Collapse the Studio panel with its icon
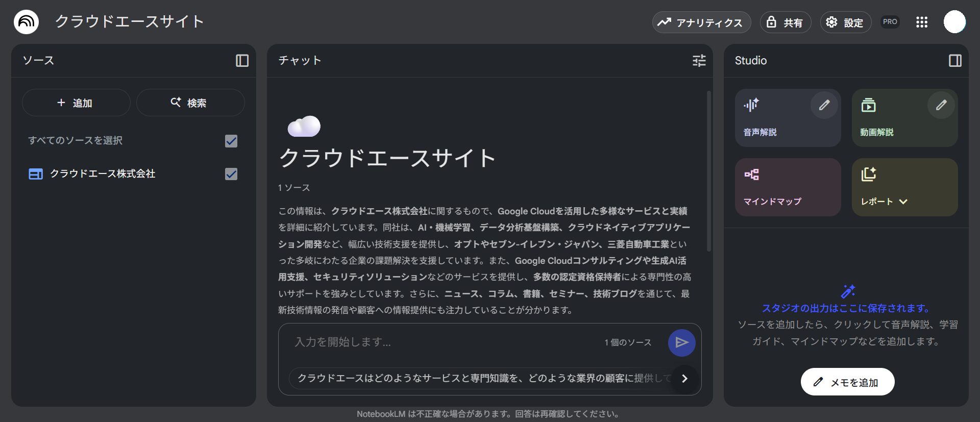Image resolution: width=980 pixels, height=422 pixels. click(x=955, y=61)
